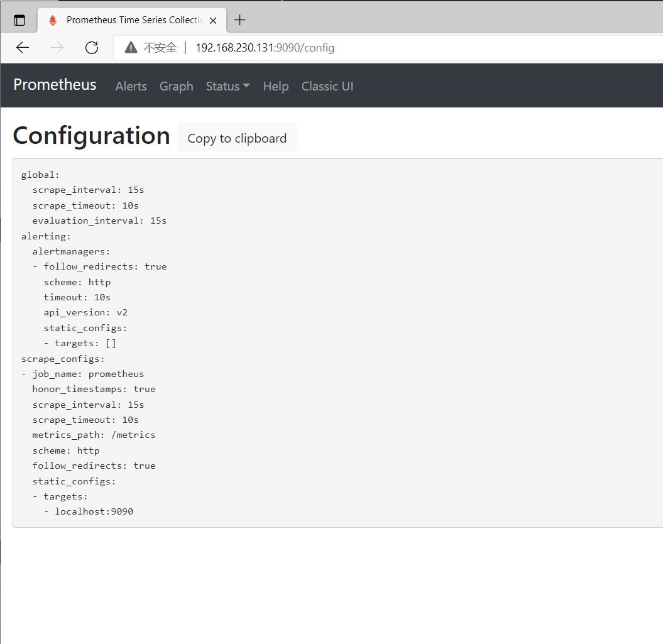Expand the Status dropdown menu

pyautogui.click(x=228, y=86)
